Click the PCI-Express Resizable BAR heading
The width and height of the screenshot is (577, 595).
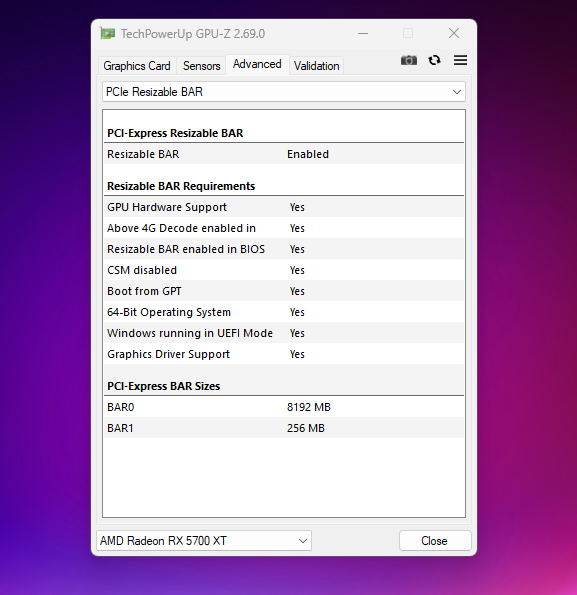pos(175,133)
